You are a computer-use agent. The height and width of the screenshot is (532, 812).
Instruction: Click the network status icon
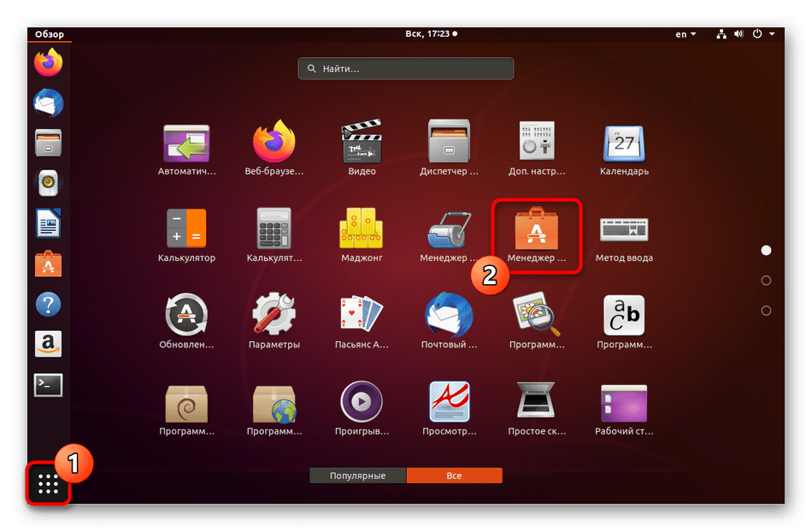[x=721, y=34]
